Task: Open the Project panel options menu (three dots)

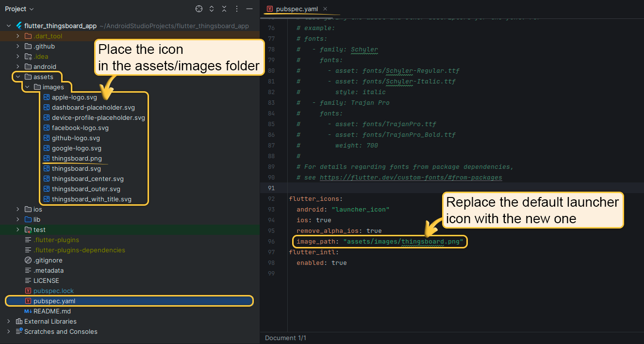Action: click(237, 9)
